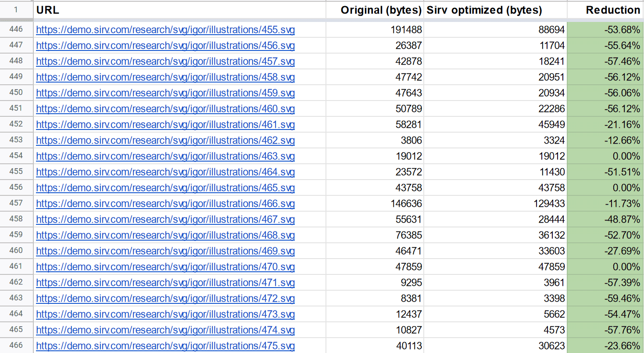Select reduction cell -53.68%
The image size is (644, 353).
[605, 30]
